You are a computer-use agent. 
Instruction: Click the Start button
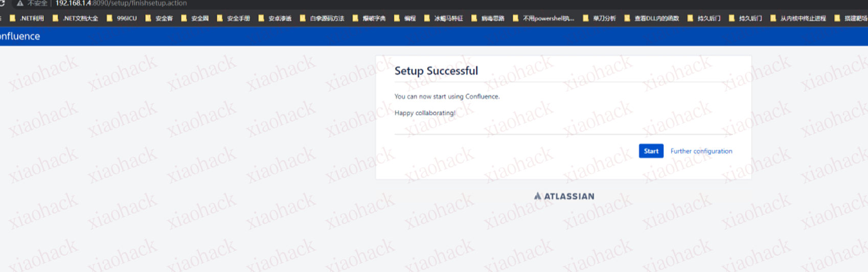pos(651,151)
